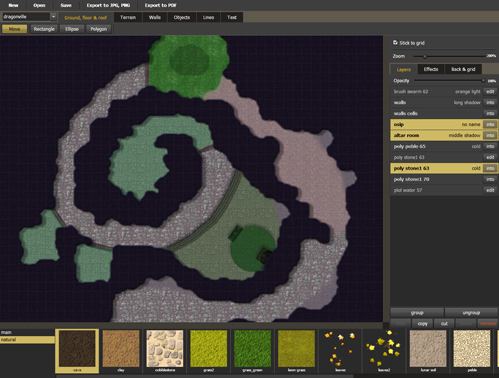Open the Back & grid tab

[x=463, y=69]
